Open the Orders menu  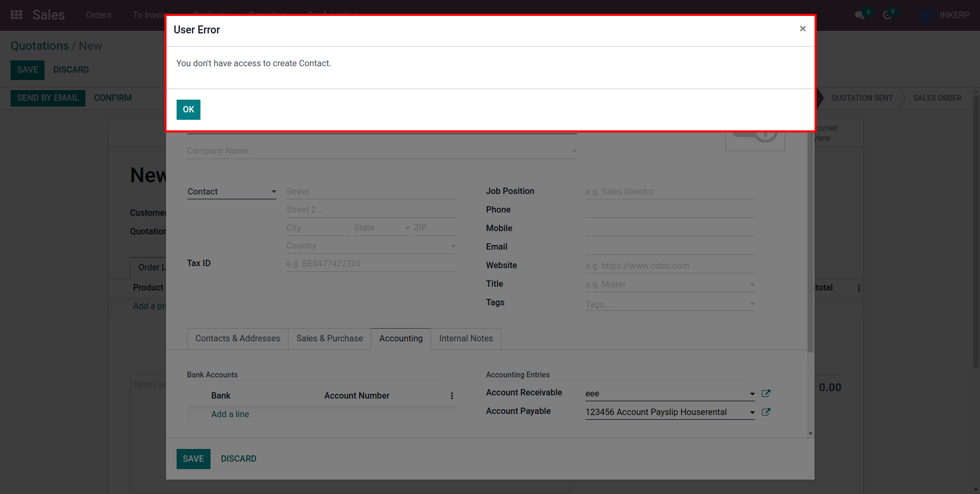point(99,15)
